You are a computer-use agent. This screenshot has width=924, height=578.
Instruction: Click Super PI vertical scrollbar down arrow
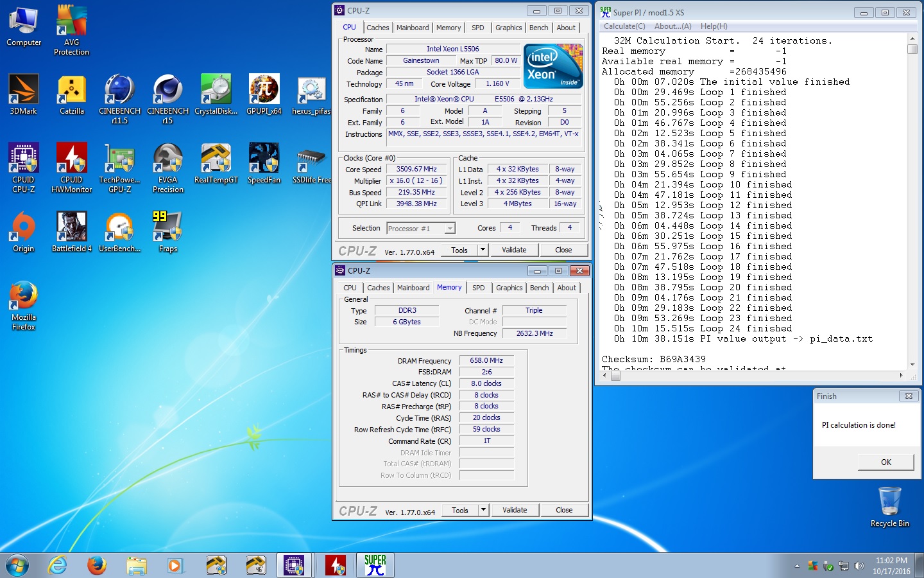[912, 364]
